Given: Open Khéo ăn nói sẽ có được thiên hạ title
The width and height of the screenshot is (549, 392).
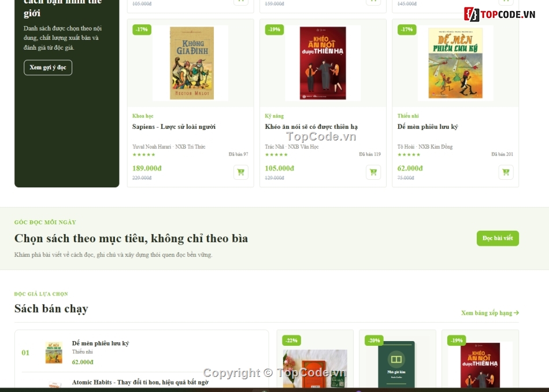Looking at the screenshot, I should 311,127.
